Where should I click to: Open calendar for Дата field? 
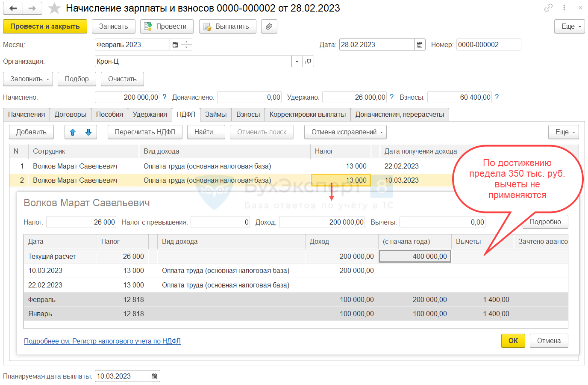(420, 45)
